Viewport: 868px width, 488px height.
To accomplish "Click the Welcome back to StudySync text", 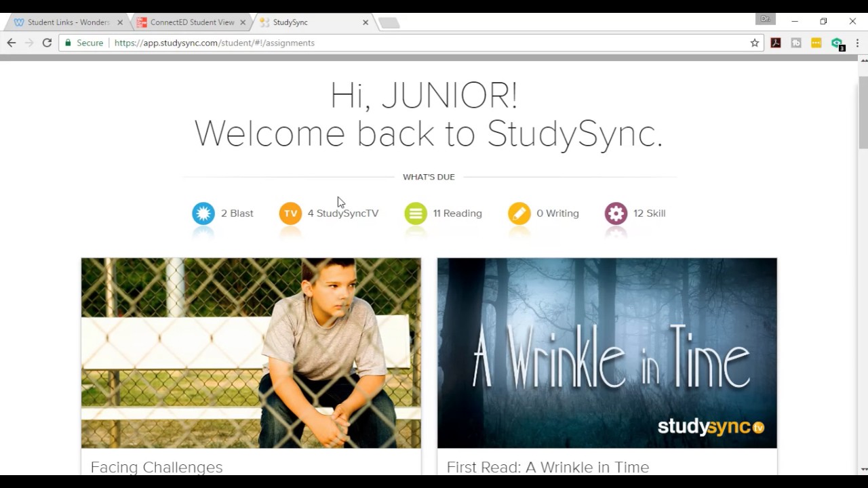I will pos(429,133).
